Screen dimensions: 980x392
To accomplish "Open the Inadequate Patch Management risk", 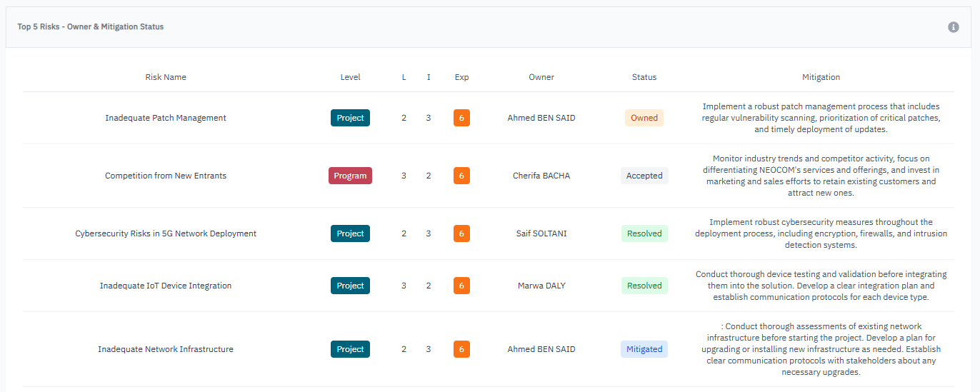I will point(166,118).
